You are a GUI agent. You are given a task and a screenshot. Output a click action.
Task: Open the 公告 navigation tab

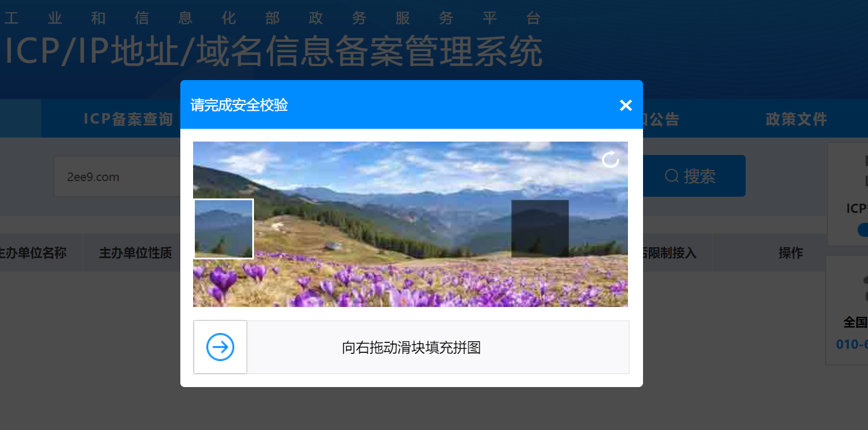pyautogui.click(x=661, y=119)
